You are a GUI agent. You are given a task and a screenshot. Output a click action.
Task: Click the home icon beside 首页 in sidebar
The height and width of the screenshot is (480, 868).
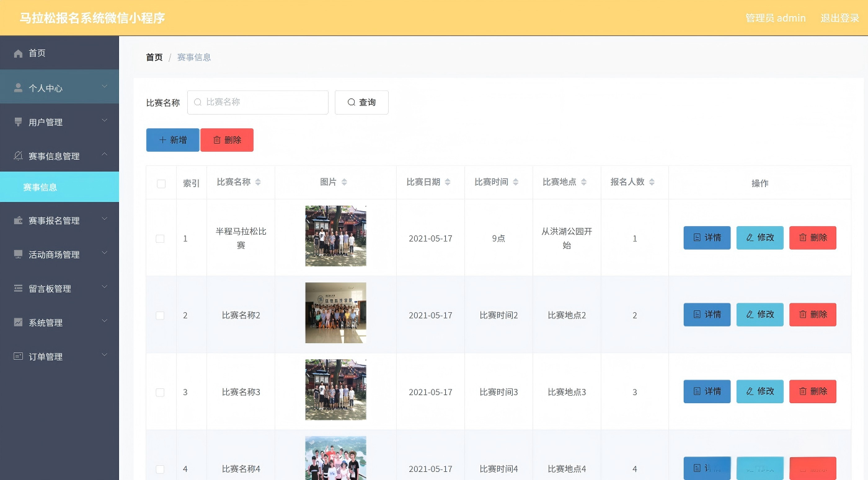[19, 53]
